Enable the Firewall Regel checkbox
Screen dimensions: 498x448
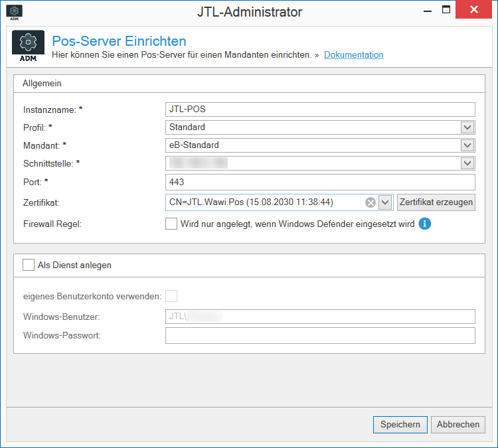[x=171, y=224]
